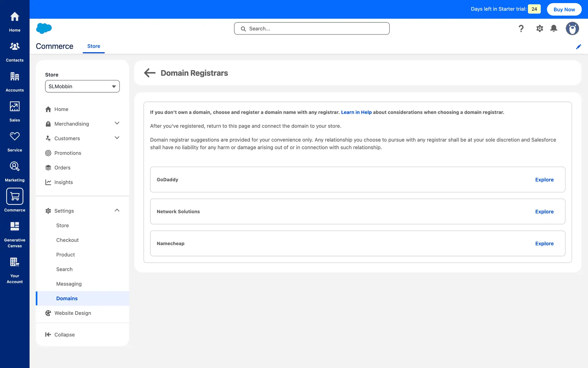Open the SLMobbin store dropdown

point(82,86)
